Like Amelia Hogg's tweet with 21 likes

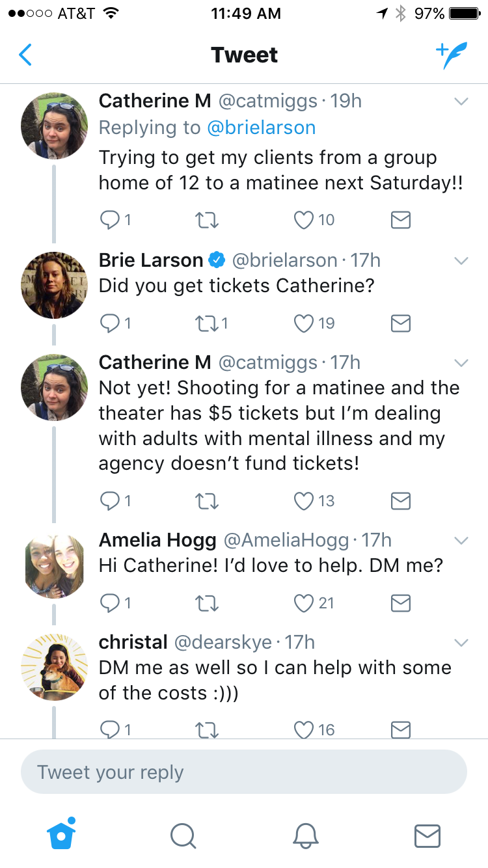tap(304, 603)
